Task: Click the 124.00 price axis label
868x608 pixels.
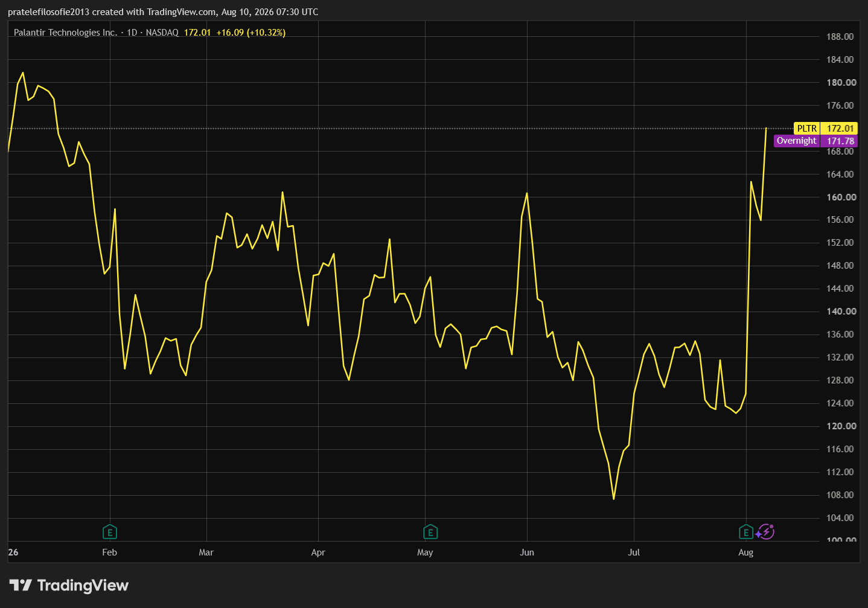Action: pyautogui.click(x=840, y=403)
